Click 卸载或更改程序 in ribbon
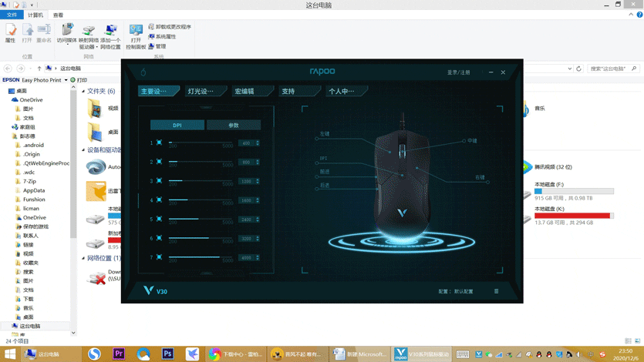 [169, 27]
